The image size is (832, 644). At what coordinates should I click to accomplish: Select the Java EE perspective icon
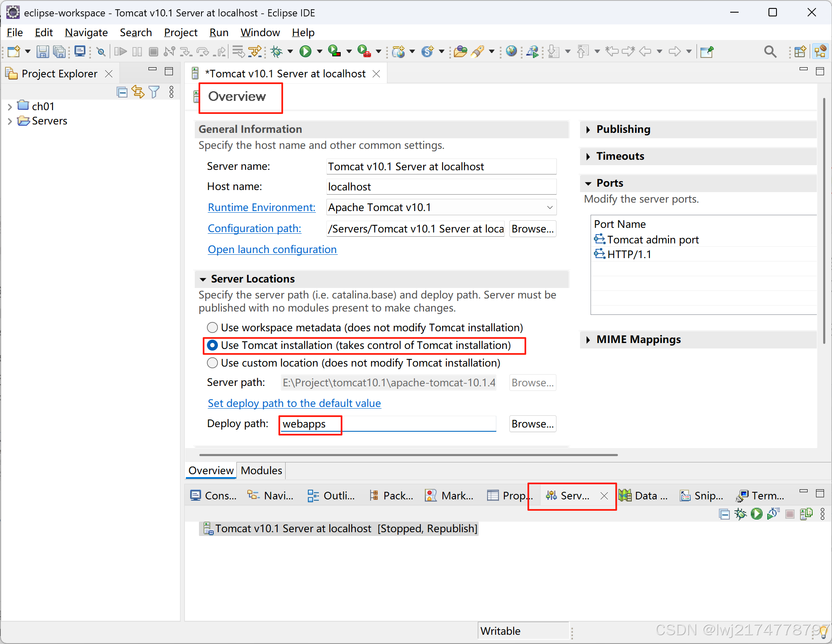coord(820,51)
